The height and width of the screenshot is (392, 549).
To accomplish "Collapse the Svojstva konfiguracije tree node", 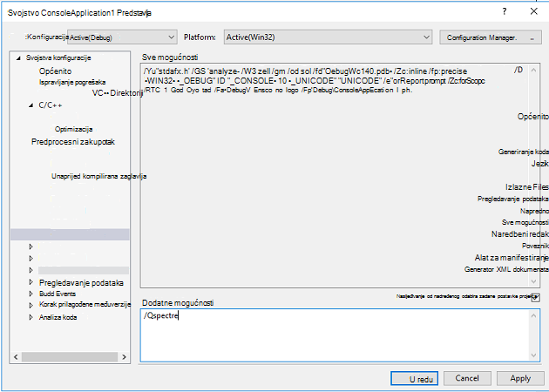I will [18, 58].
